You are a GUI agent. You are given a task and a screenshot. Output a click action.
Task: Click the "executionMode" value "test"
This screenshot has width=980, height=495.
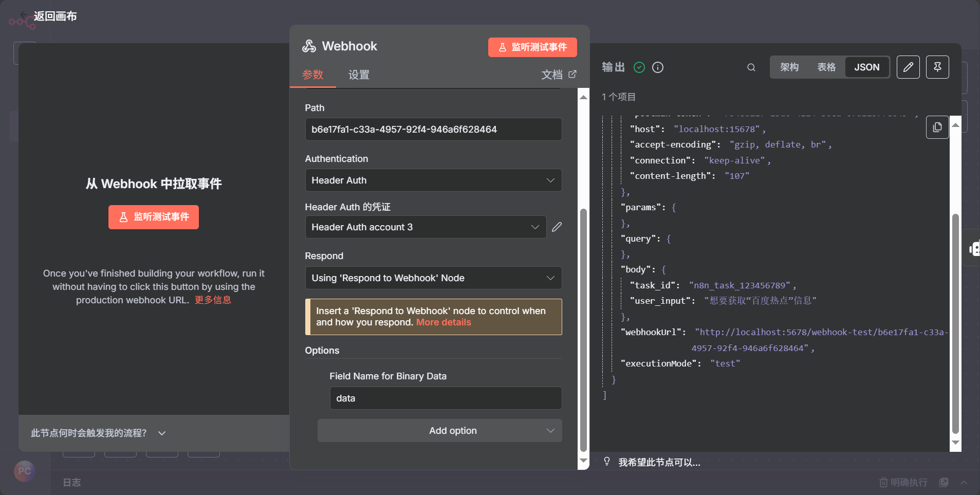(725, 363)
